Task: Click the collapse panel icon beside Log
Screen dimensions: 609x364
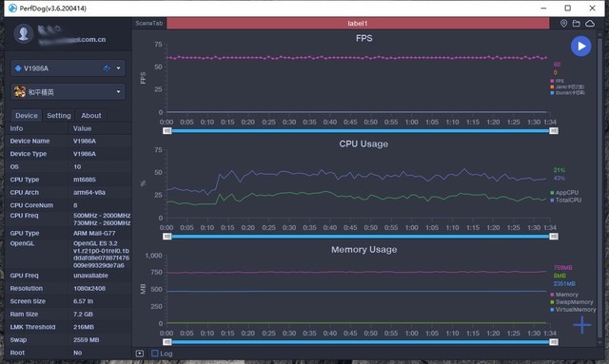Action: tap(140, 354)
